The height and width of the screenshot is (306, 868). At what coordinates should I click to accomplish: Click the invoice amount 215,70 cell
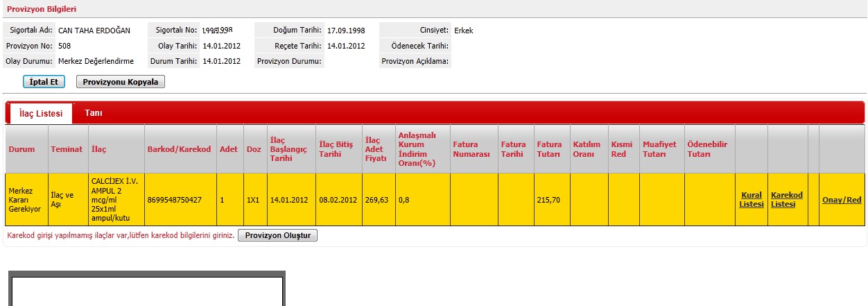pyautogui.click(x=549, y=200)
